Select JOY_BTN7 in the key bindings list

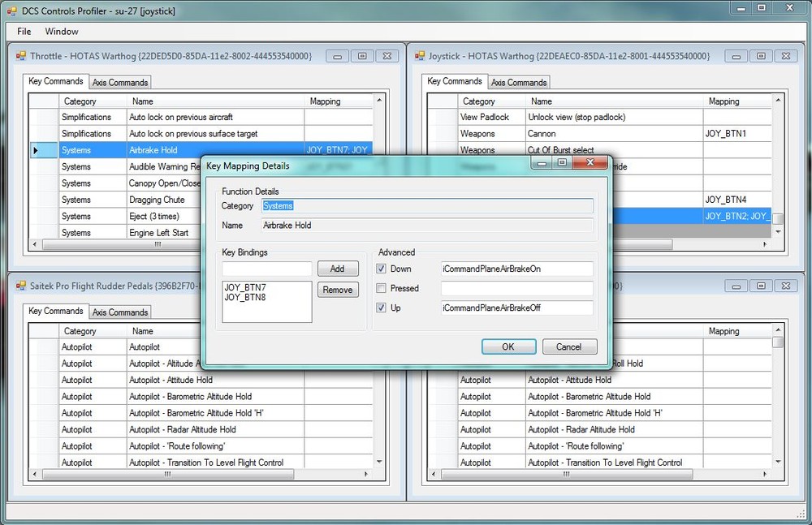click(x=245, y=287)
